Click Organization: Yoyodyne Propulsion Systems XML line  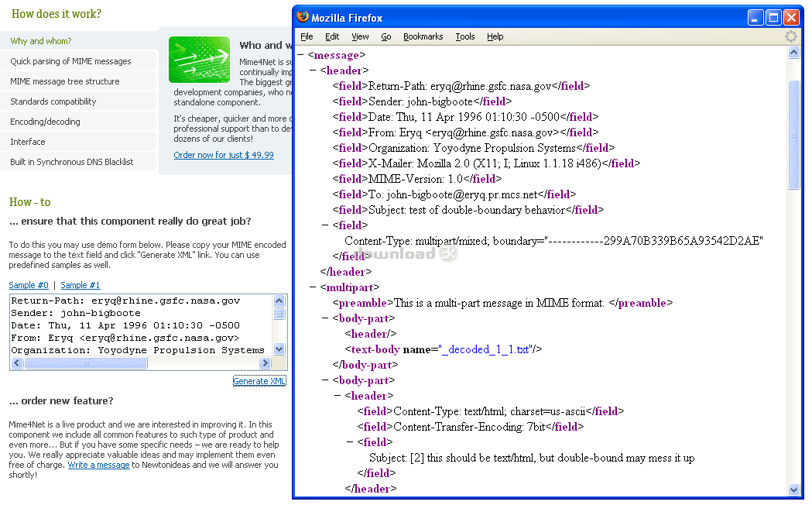coord(473,148)
